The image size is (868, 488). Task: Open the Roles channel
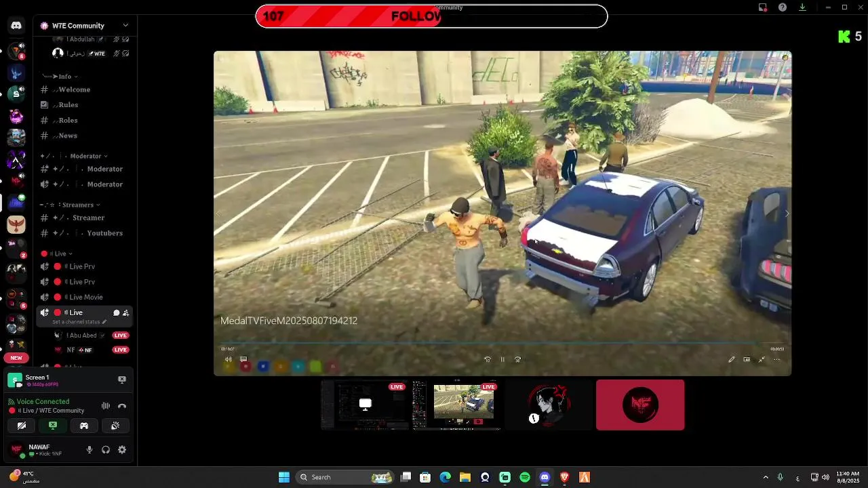85,120
